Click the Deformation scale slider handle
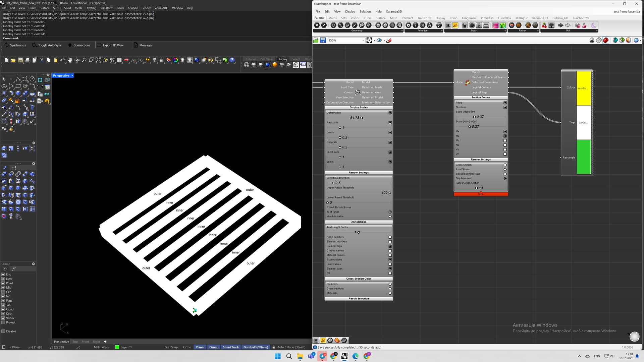Viewport: 644px width, 362px height. tap(362, 118)
